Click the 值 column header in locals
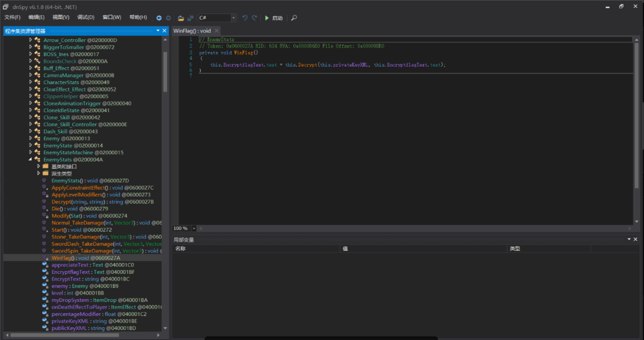 coord(345,249)
